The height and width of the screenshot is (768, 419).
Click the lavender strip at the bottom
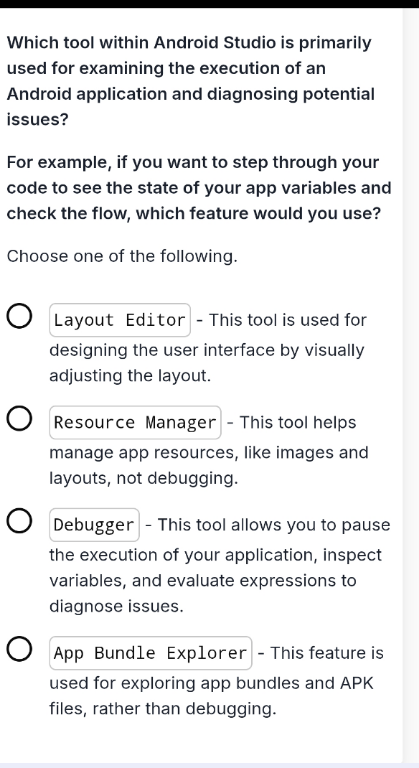click(x=209, y=765)
